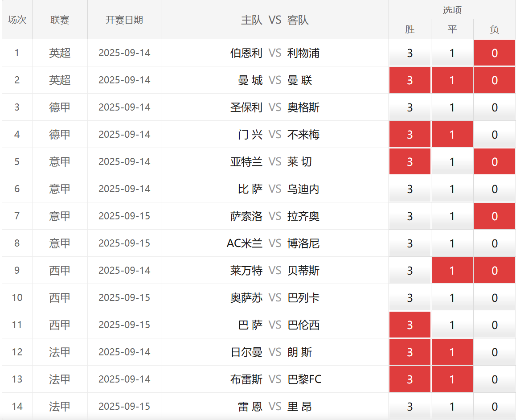Select win (3) for 萨索洛 vs 拉齐奥

(410, 216)
